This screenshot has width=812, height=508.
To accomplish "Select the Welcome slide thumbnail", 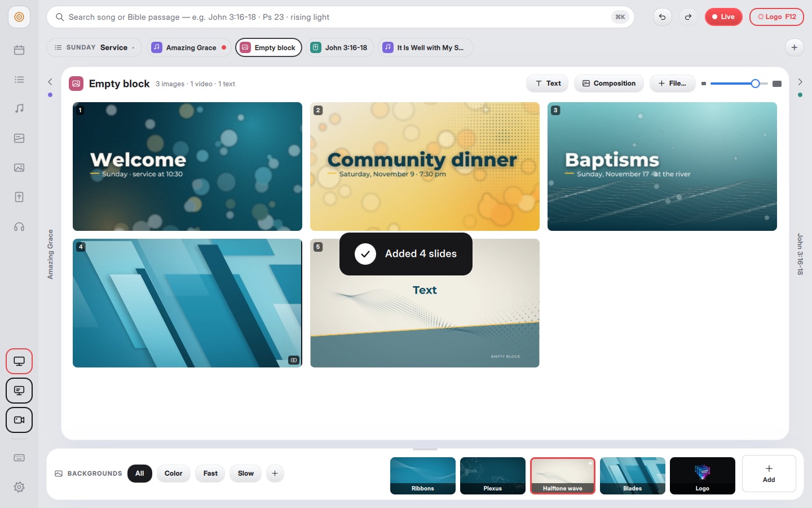I will pyautogui.click(x=187, y=167).
